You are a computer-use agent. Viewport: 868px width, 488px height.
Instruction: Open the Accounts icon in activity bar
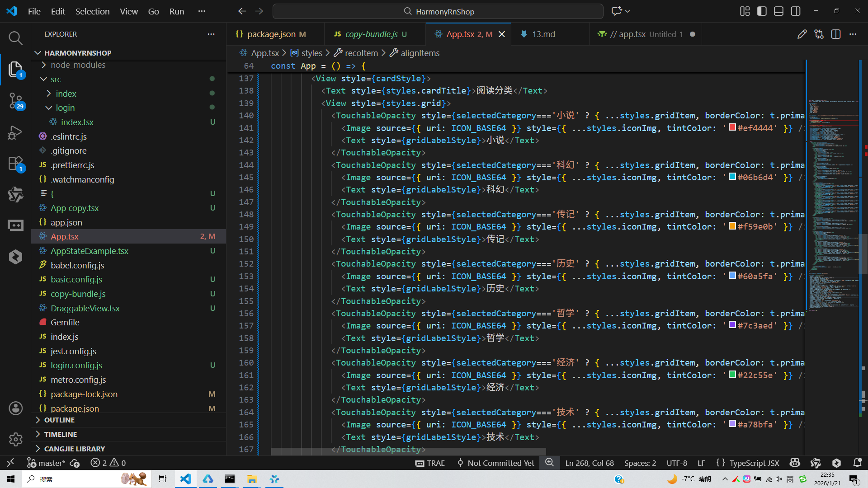[15, 408]
